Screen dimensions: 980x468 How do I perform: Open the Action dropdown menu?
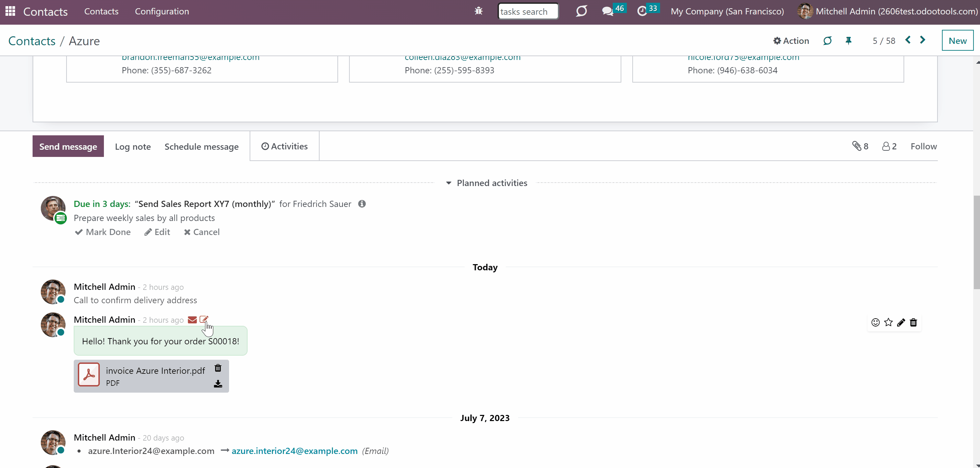(791, 41)
